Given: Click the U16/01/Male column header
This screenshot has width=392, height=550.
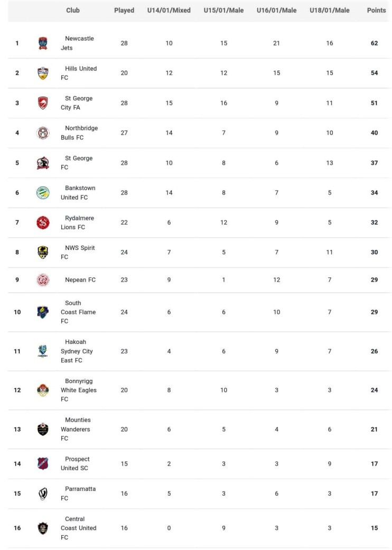Looking at the screenshot, I should (276, 11).
